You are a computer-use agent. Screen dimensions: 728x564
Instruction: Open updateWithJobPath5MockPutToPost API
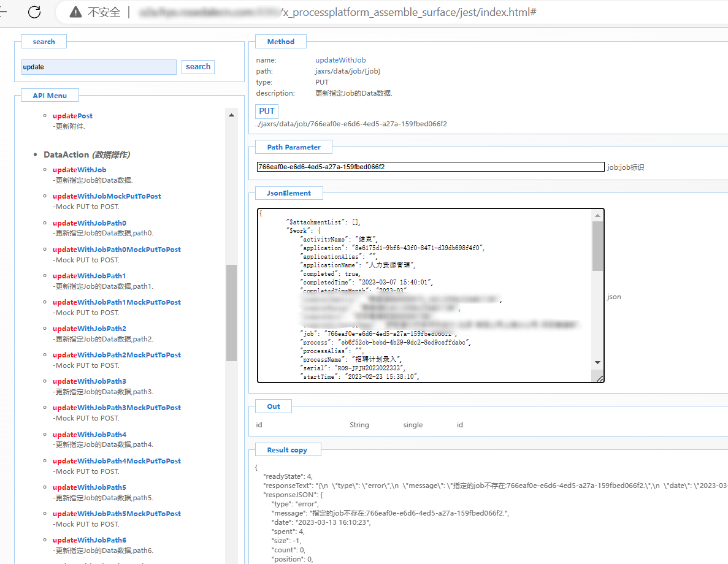(x=117, y=514)
